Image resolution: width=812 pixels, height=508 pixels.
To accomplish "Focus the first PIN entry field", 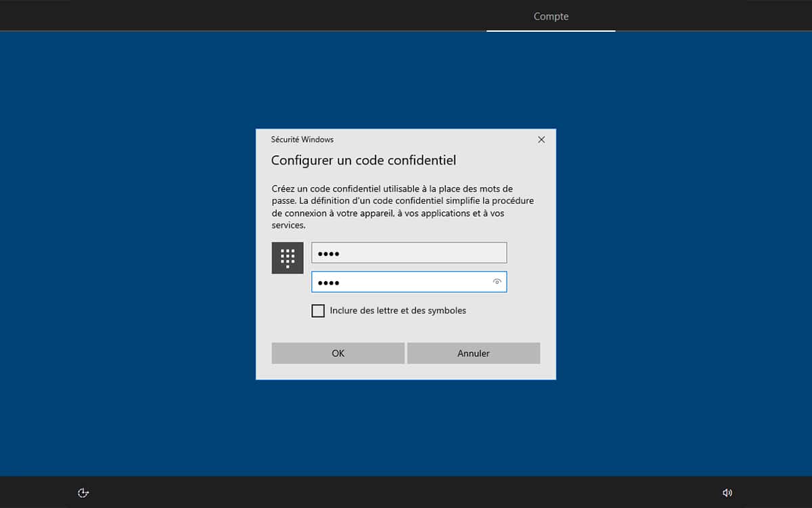I will point(409,253).
